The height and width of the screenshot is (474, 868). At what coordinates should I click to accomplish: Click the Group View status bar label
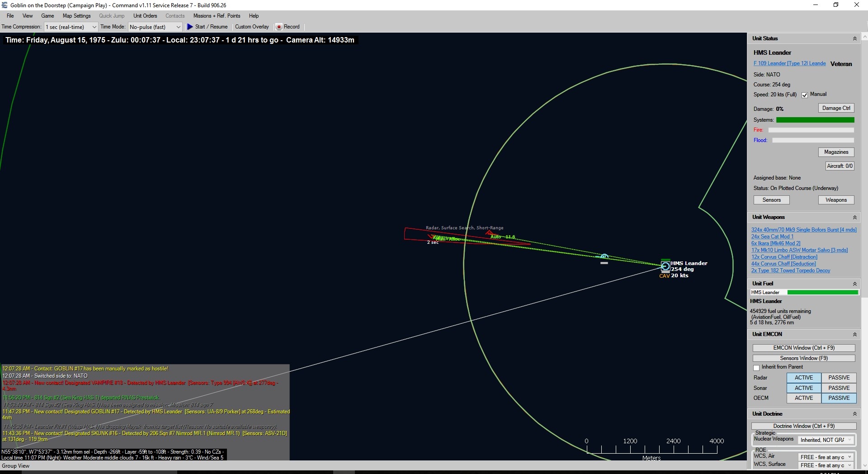pyautogui.click(x=16, y=466)
